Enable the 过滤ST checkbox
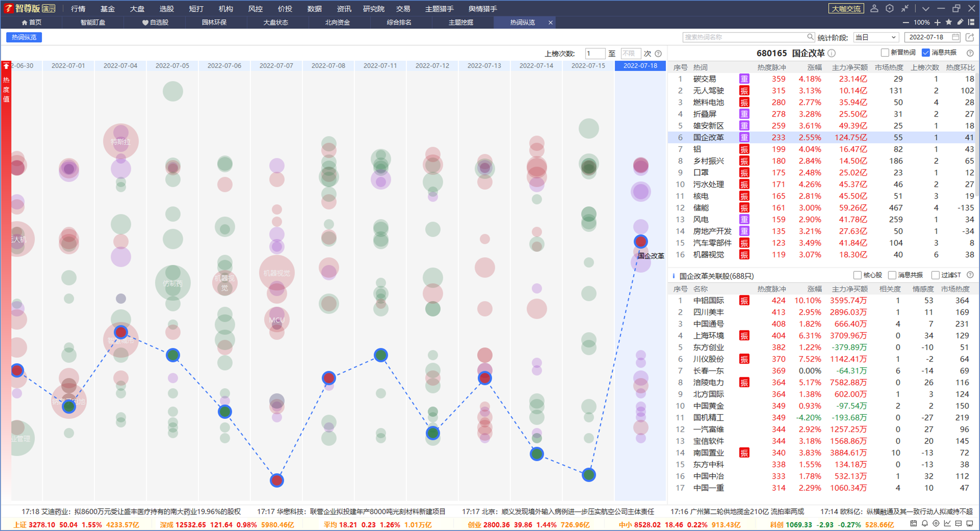This screenshot has height=531, width=980. 935,275
